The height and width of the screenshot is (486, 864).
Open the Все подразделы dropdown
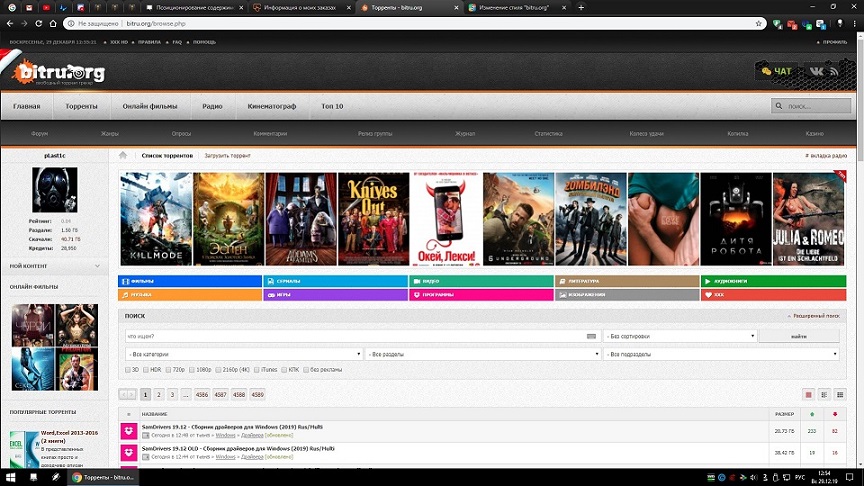click(x=721, y=354)
